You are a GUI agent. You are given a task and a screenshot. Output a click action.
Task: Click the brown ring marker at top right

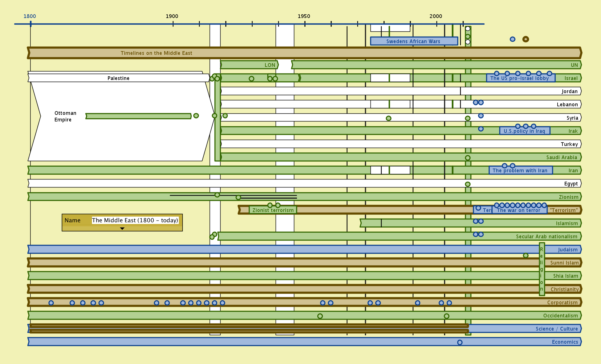pos(526,39)
